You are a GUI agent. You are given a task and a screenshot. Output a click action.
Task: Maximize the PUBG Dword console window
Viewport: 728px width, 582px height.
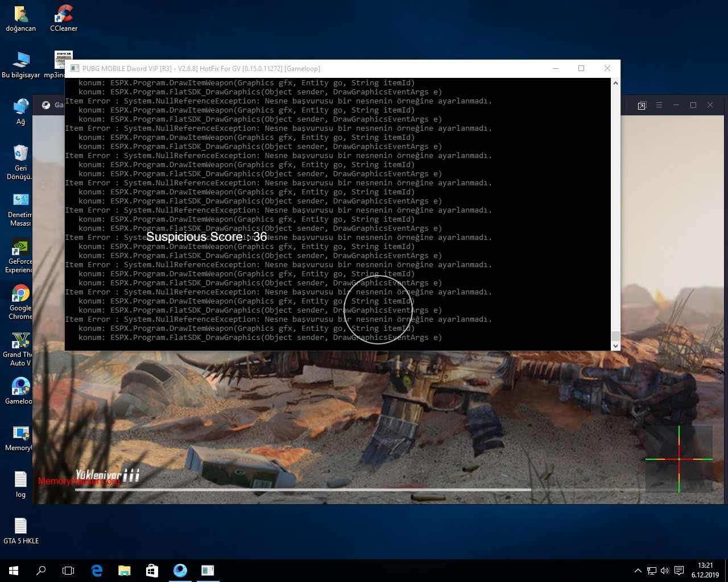point(581,69)
